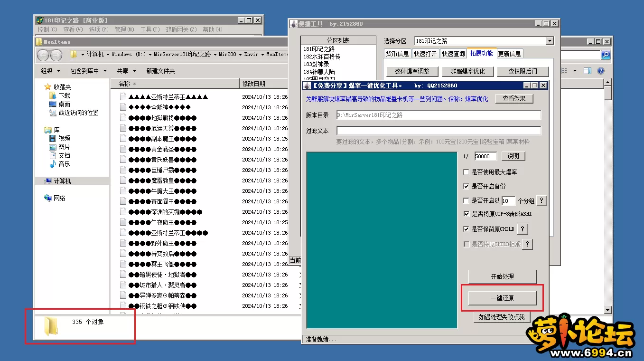Expand the arrow after Envir in the address bar
The width and height of the screenshot is (644, 361).
(262, 55)
